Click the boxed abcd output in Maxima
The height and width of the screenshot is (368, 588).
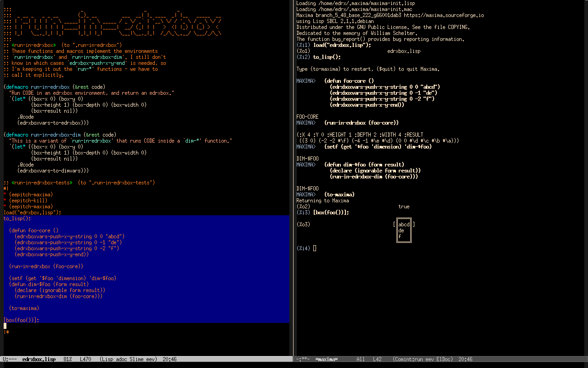(x=404, y=225)
